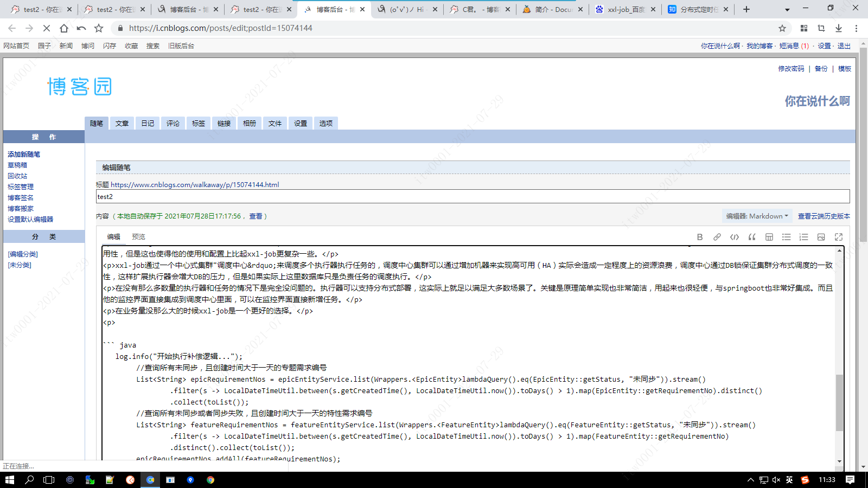Open favorites with the star icon beside home
The image size is (868, 488).
[x=99, y=28]
